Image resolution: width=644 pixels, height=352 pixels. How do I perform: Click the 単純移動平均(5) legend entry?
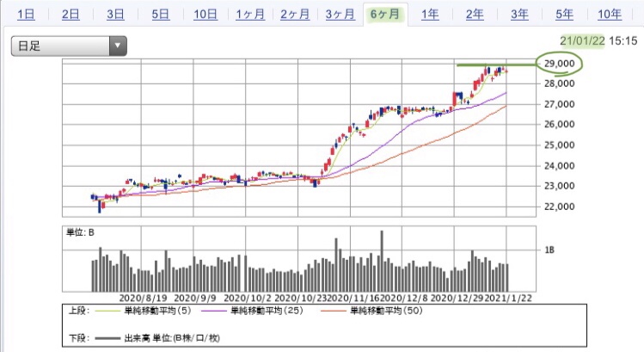[157, 311]
